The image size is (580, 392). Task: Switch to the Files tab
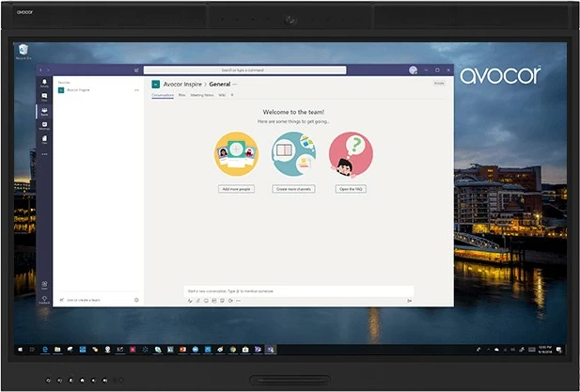(x=182, y=95)
